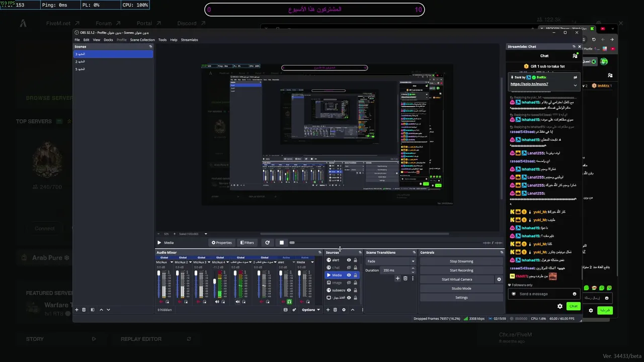
Task: Open source properties gear in Sources toolbar
Action: pyautogui.click(x=344, y=310)
